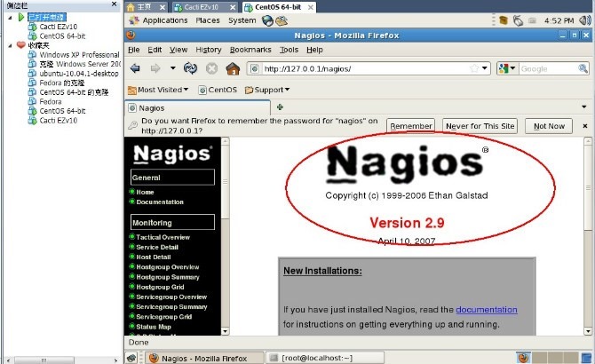
Task: Choose Never for This Site
Action: click(480, 126)
